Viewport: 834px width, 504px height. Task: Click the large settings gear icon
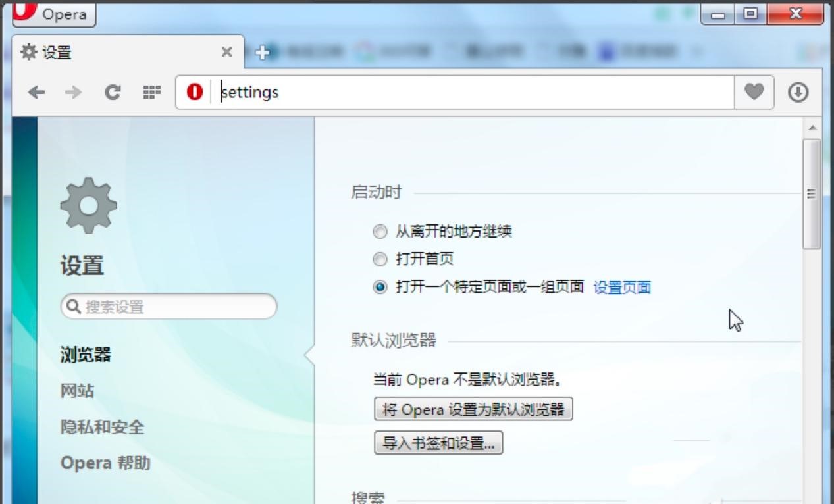tap(88, 204)
